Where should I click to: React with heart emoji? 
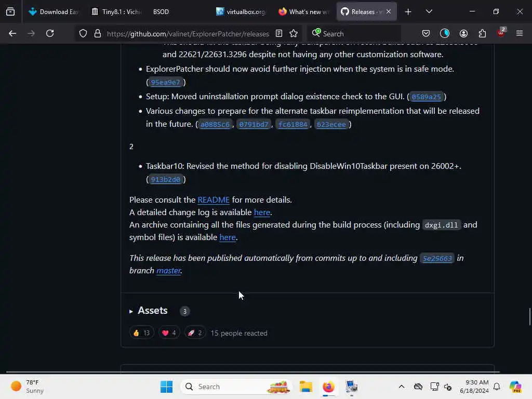[x=169, y=333]
